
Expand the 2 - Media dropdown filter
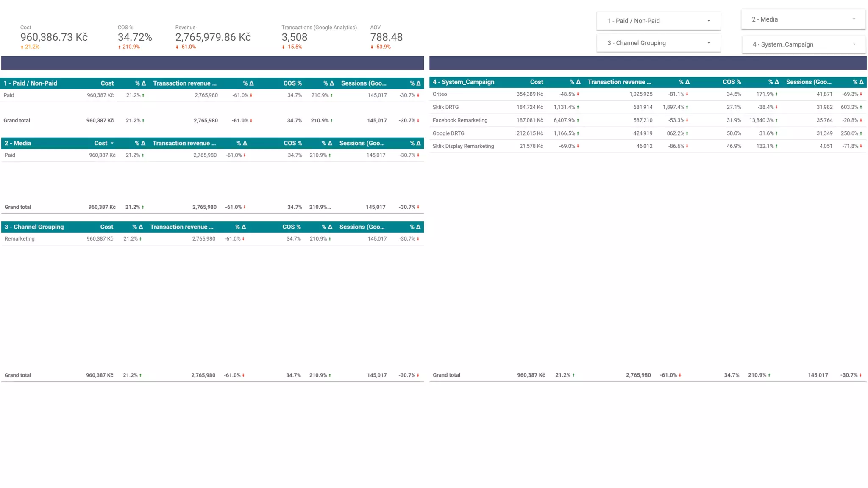pyautogui.click(x=803, y=19)
